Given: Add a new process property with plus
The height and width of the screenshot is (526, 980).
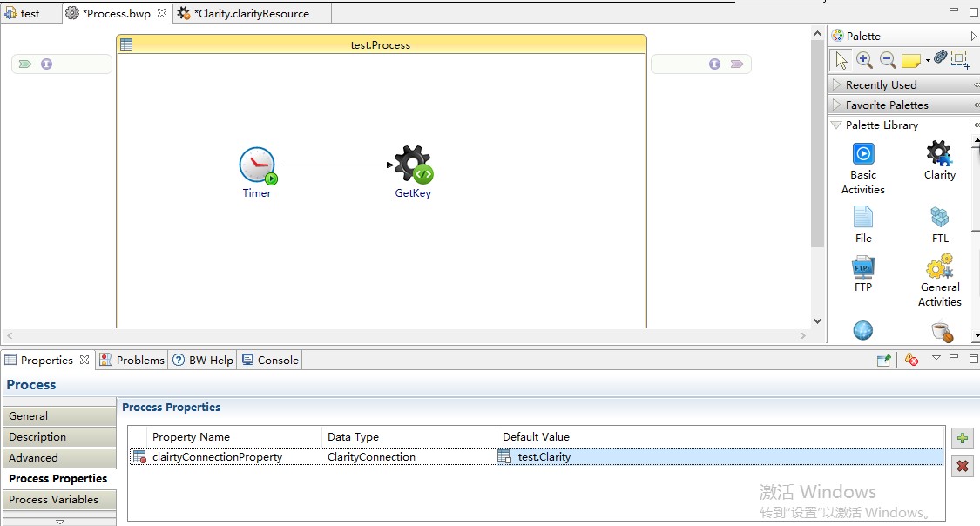Looking at the screenshot, I should (x=962, y=439).
